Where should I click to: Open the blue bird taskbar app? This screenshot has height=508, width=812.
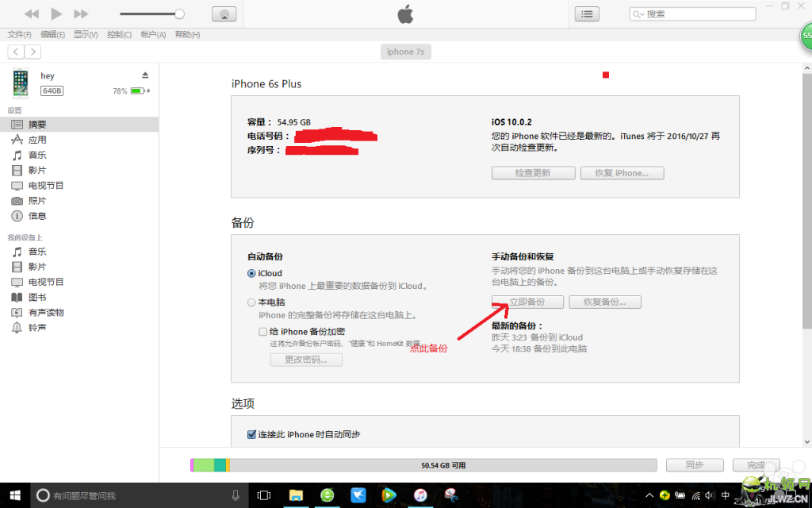(358, 495)
